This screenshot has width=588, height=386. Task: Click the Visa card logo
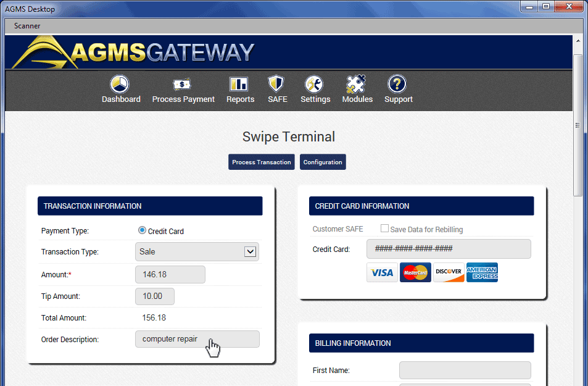click(382, 272)
